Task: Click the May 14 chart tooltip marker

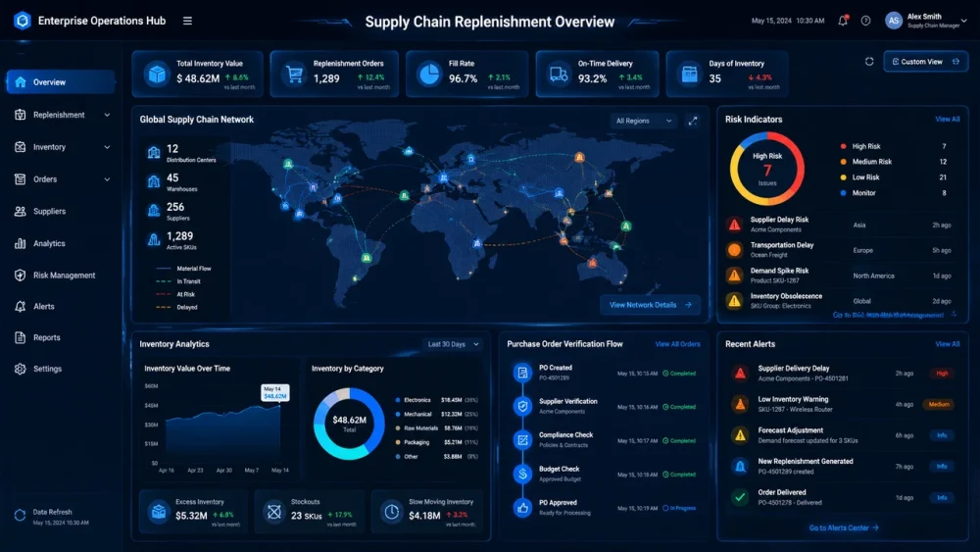Action: tap(275, 392)
